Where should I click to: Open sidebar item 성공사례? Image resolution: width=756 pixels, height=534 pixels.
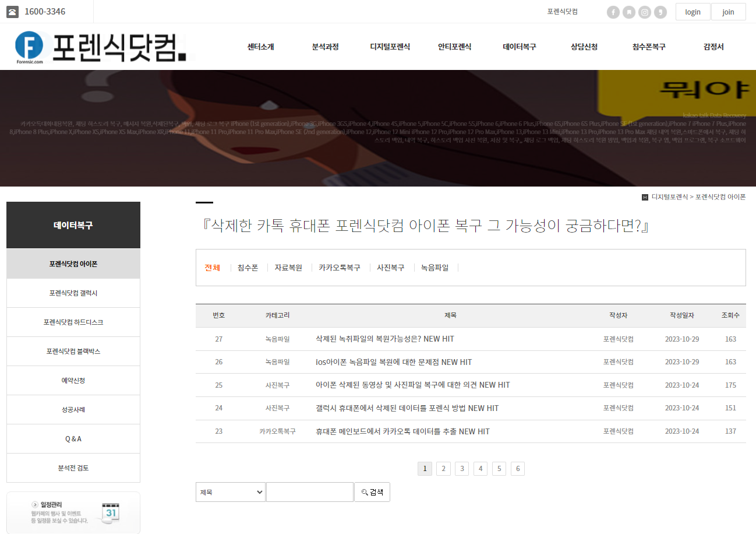(73, 410)
